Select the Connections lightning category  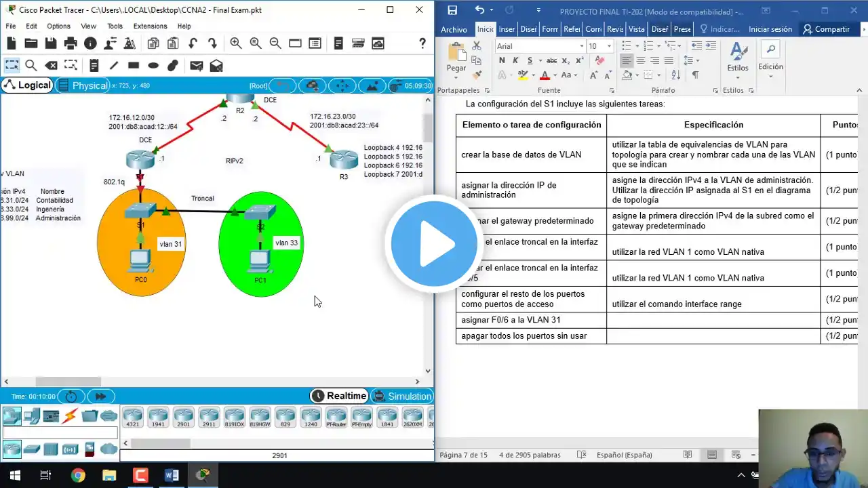coord(70,415)
